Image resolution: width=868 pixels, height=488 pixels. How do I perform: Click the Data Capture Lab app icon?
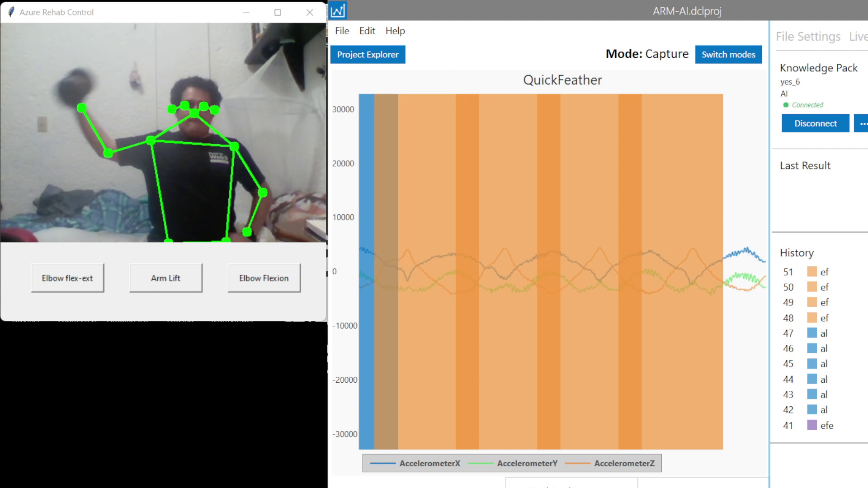point(338,10)
